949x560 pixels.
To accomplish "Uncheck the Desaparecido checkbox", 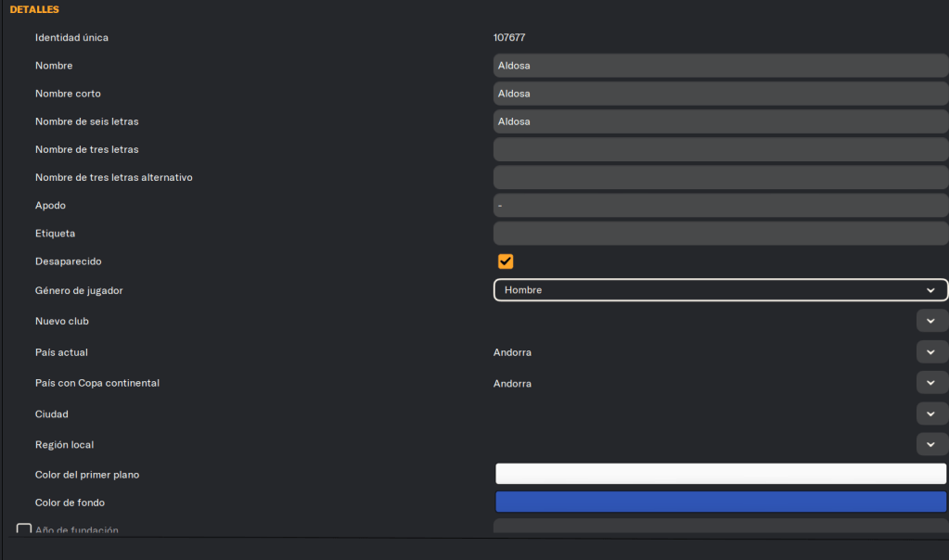I will pos(506,261).
